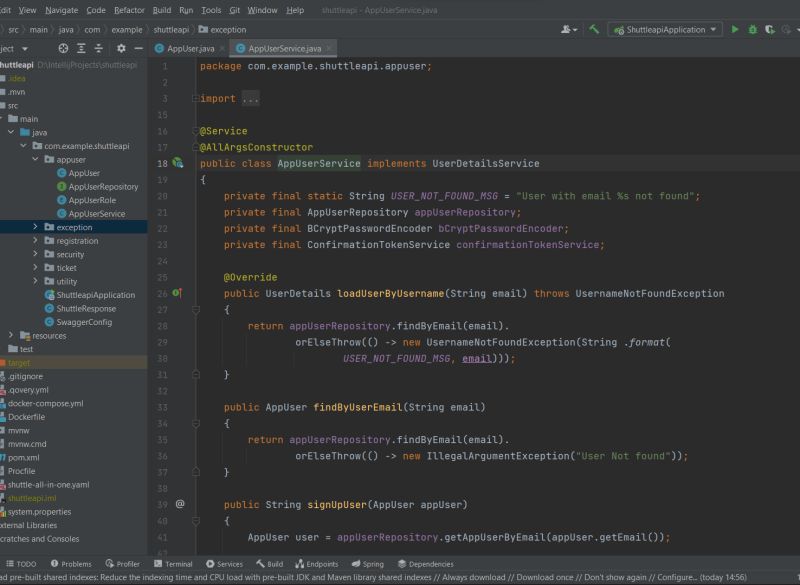Screen dimensions: 800x585
Task: Fold the loadUserByUsername method body
Action: pos(196,310)
